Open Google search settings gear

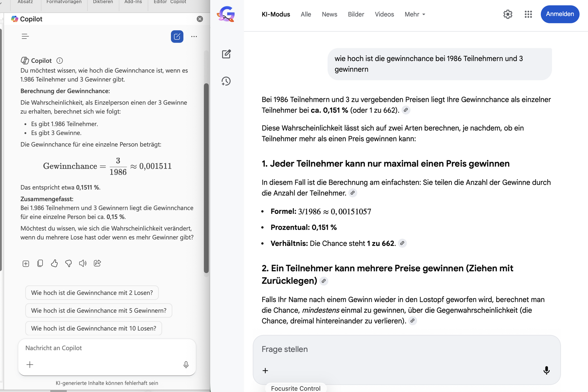[x=507, y=14]
